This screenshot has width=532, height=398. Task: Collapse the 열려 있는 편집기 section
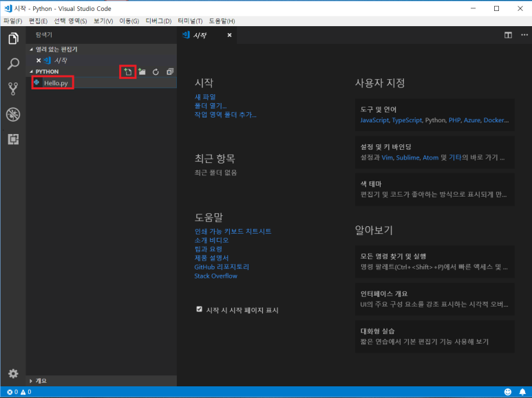31,49
